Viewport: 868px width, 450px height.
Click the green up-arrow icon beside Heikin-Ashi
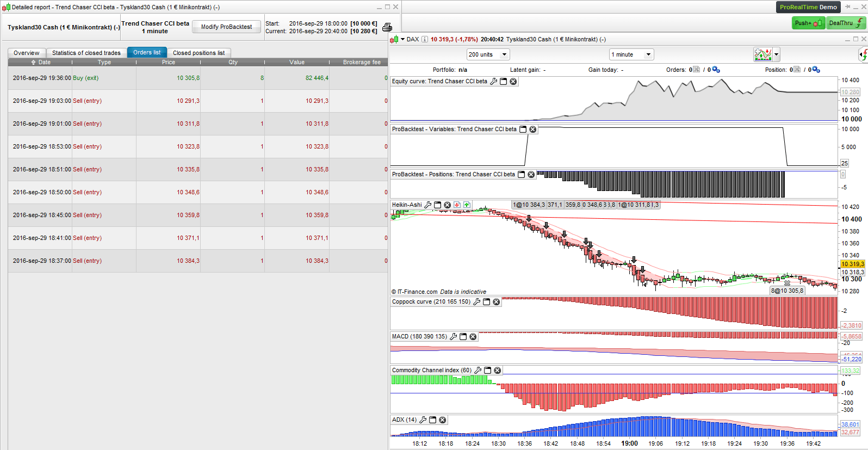(467, 205)
